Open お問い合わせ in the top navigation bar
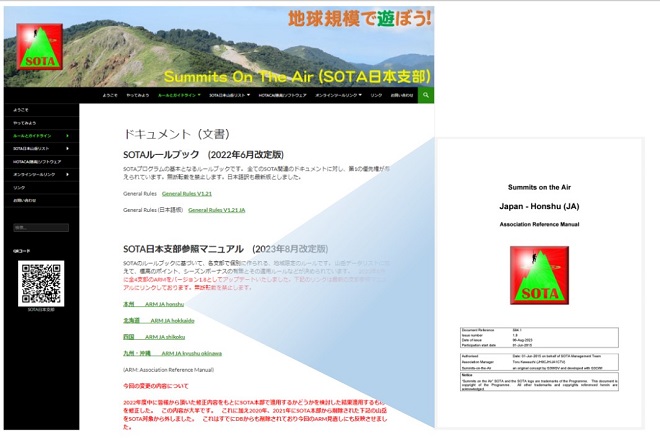The image size is (660, 442). (402, 96)
